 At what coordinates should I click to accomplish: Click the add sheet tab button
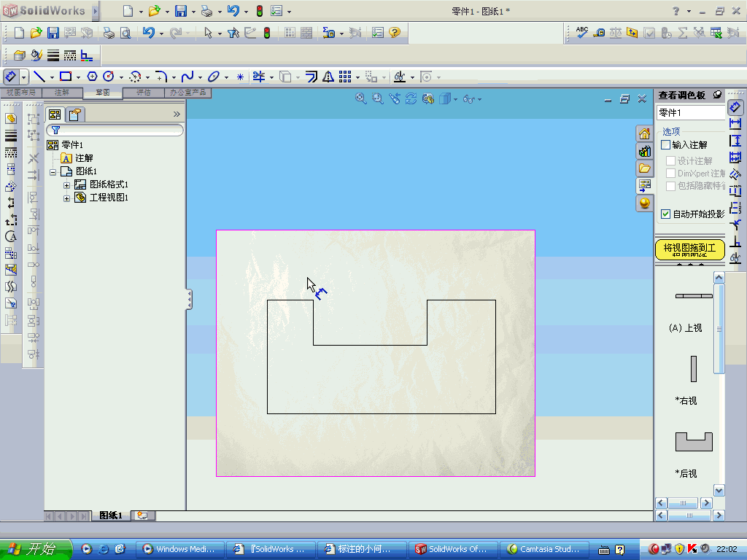pyautogui.click(x=142, y=516)
